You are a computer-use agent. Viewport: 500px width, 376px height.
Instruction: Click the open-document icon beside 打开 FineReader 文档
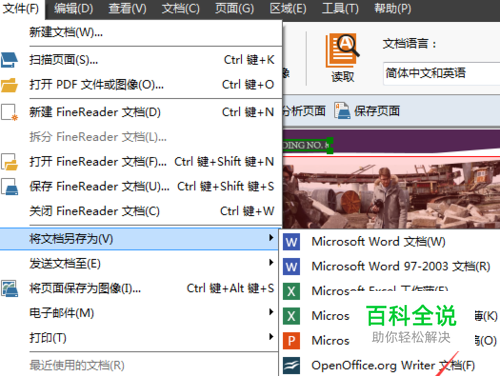point(9,162)
